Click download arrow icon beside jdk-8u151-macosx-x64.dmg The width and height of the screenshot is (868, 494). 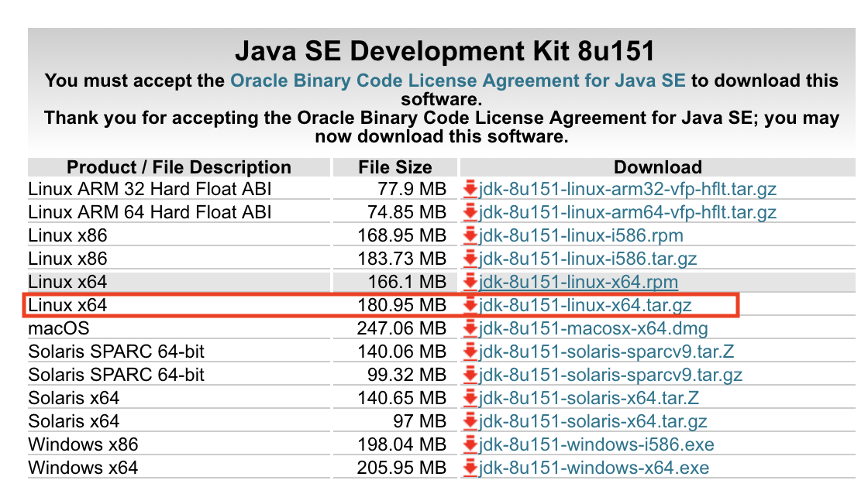470,328
